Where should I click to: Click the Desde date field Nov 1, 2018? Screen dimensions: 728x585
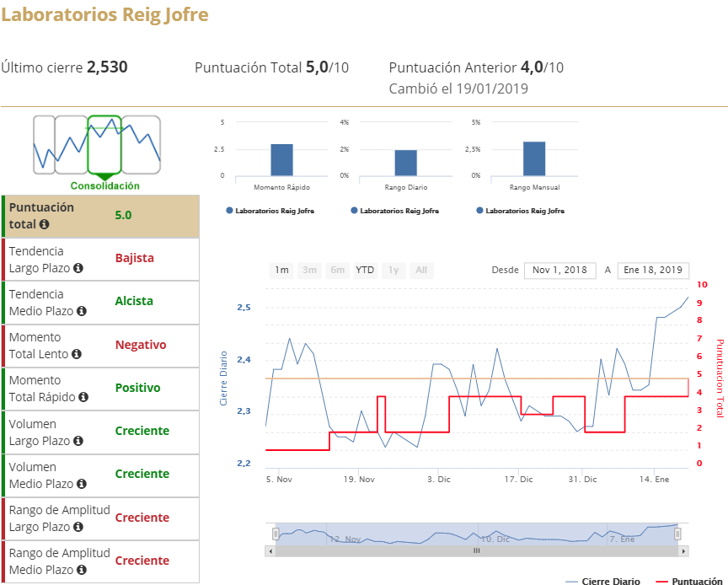pos(559,271)
